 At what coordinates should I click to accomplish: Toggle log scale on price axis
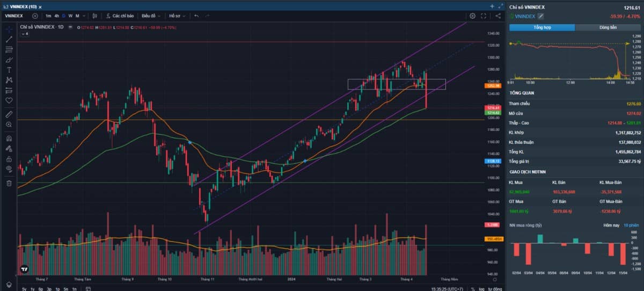tap(481, 289)
